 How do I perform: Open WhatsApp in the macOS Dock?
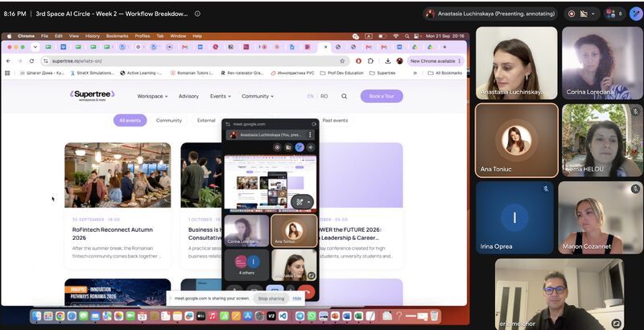point(312,316)
